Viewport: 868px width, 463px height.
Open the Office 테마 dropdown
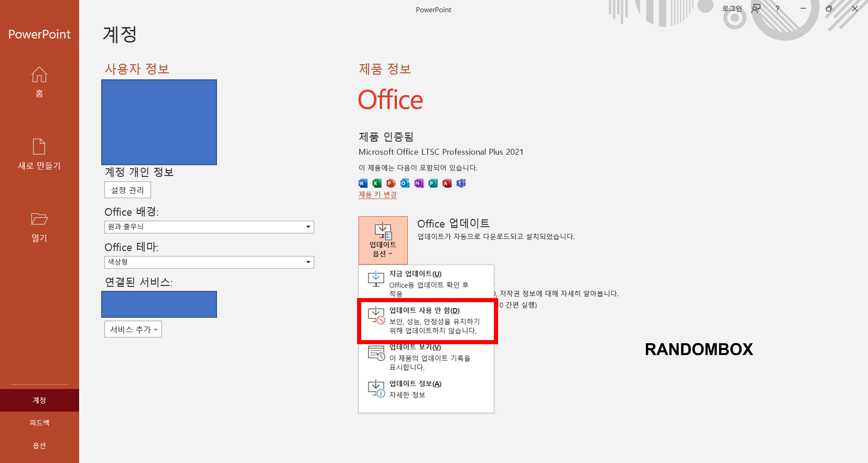pos(307,262)
